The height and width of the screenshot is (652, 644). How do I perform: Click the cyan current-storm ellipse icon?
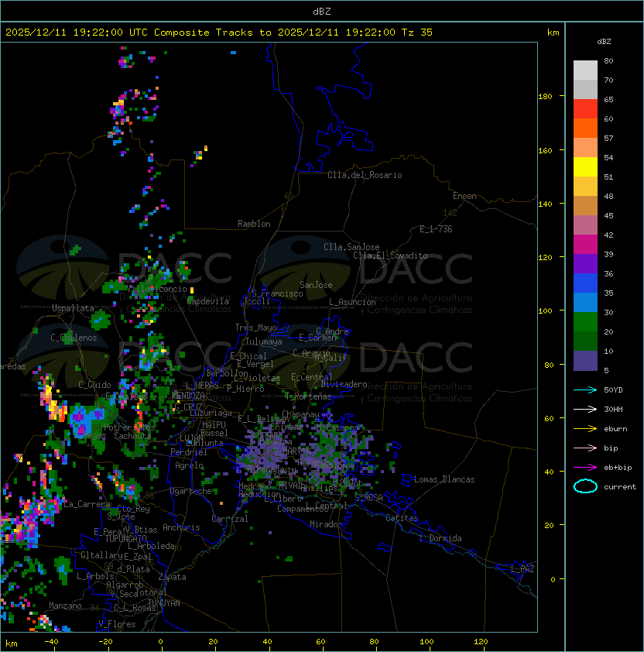[585, 486]
